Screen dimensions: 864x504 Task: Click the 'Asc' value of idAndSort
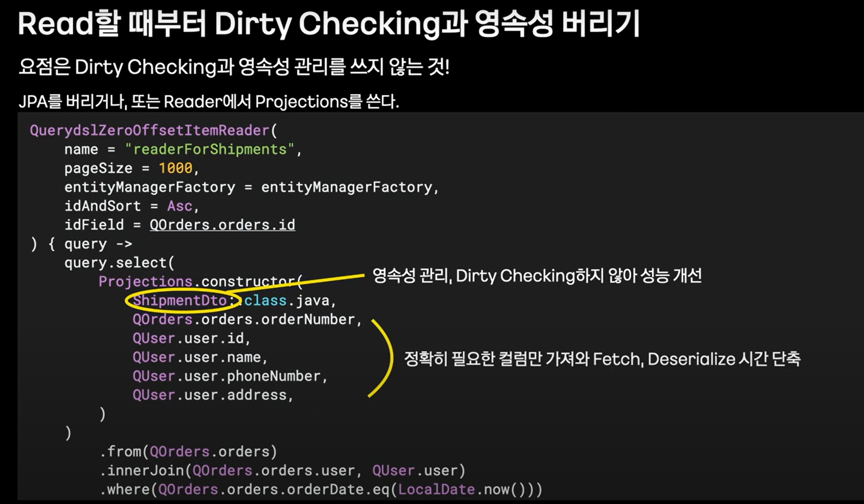[x=180, y=206]
